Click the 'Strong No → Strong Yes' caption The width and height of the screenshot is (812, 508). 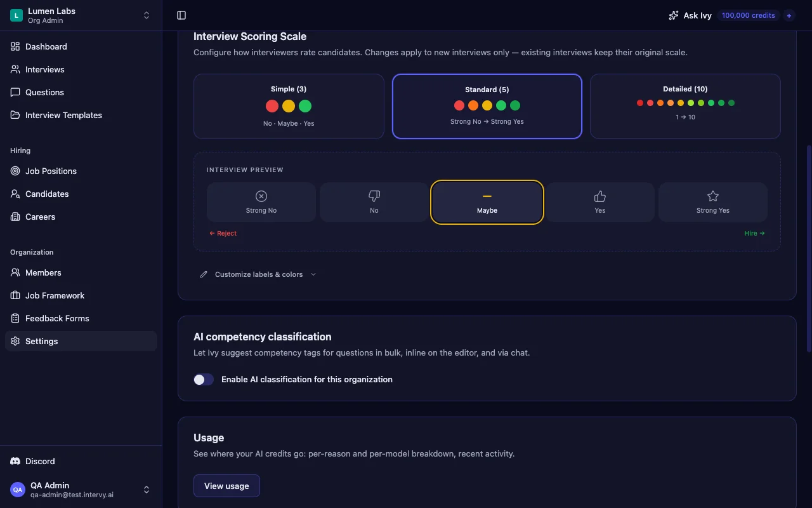[487, 121]
